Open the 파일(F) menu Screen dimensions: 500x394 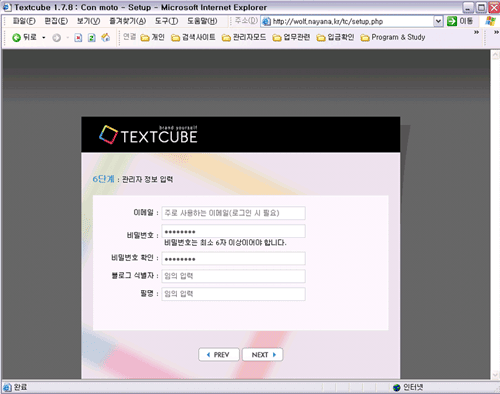tap(24, 21)
